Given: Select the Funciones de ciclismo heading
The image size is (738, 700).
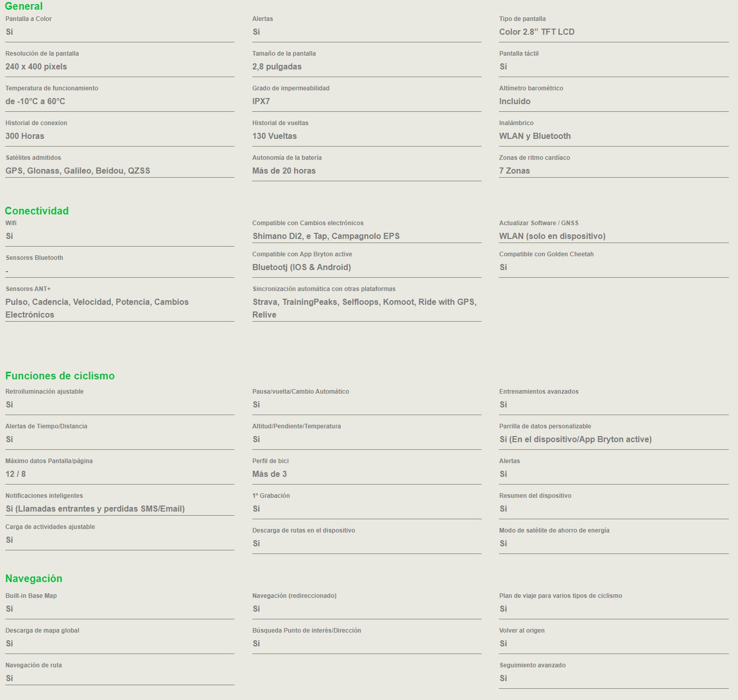Looking at the screenshot, I should click(x=60, y=376).
